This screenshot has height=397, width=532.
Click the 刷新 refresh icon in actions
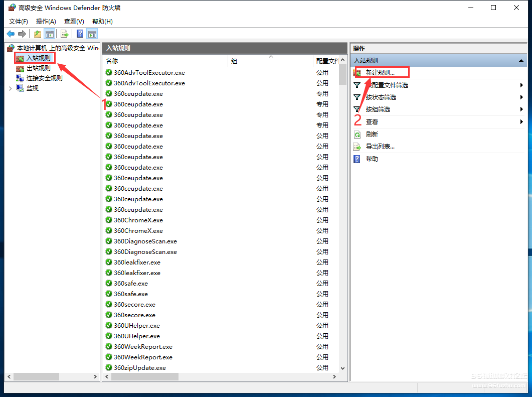[358, 135]
